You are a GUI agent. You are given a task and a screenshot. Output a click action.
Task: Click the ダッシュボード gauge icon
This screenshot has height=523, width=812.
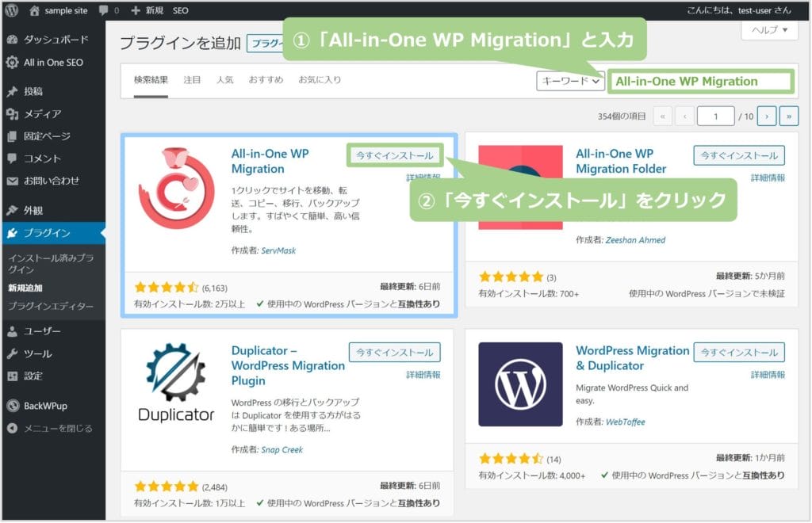point(13,40)
